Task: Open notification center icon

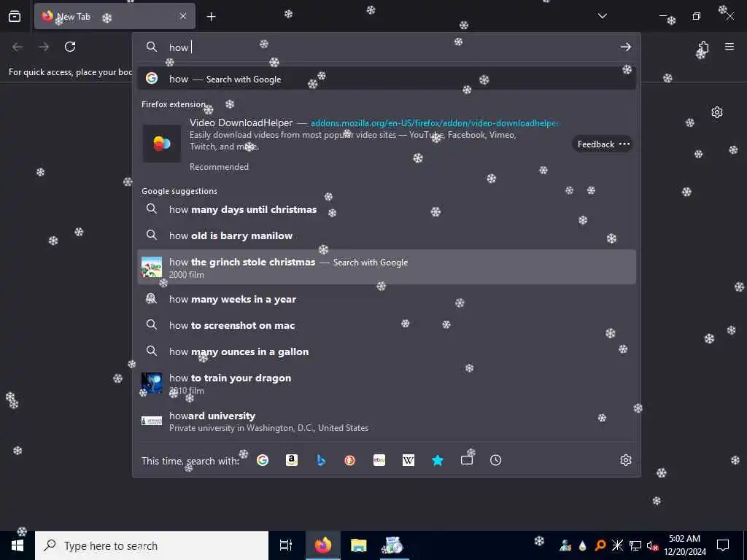Action: [x=723, y=545]
